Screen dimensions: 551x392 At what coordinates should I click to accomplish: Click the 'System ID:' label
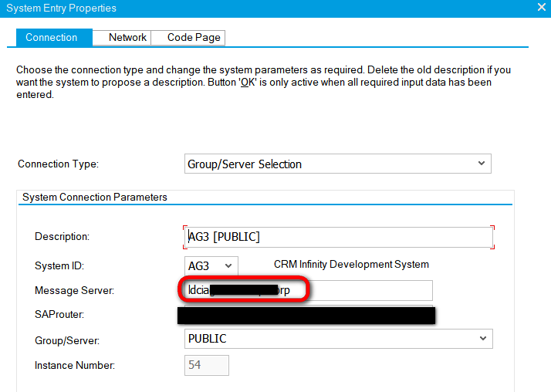pyautogui.click(x=59, y=266)
